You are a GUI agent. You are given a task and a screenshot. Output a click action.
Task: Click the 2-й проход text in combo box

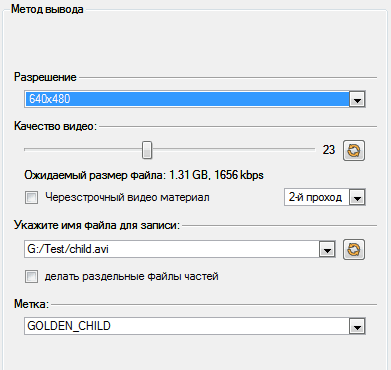[315, 197]
